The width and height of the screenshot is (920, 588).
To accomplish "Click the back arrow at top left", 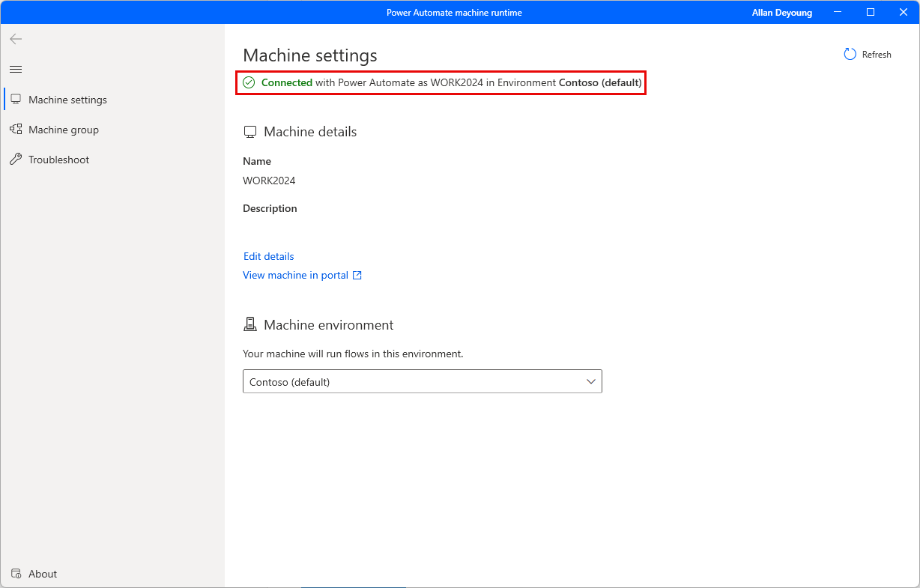I will click(15, 39).
